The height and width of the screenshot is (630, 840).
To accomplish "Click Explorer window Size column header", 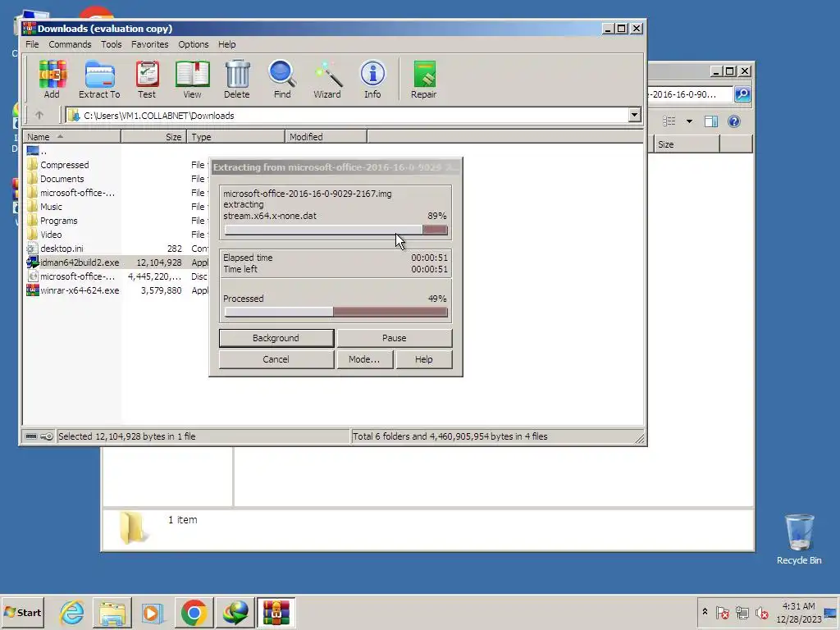I will coord(687,144).
